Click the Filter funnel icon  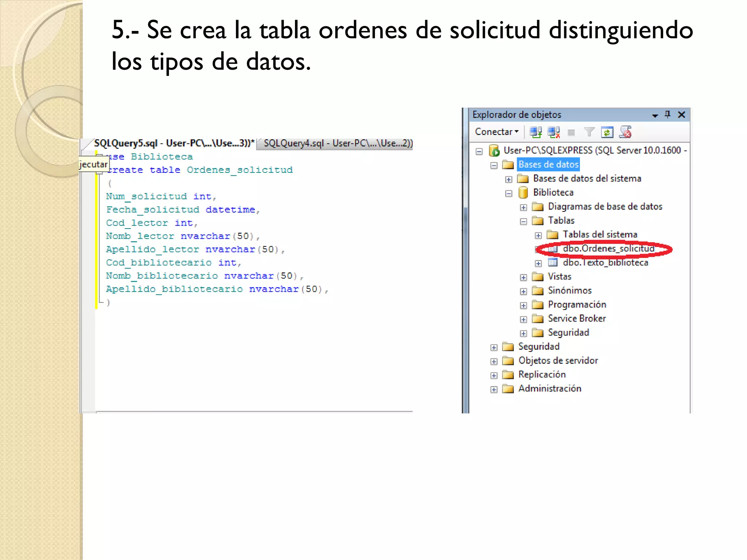(x=589, y=132)
